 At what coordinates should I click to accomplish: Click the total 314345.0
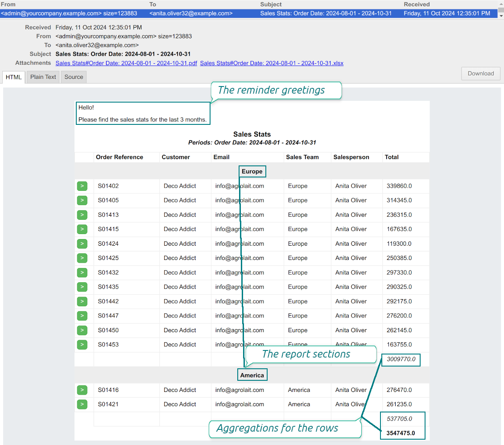[x=399, y=201]
